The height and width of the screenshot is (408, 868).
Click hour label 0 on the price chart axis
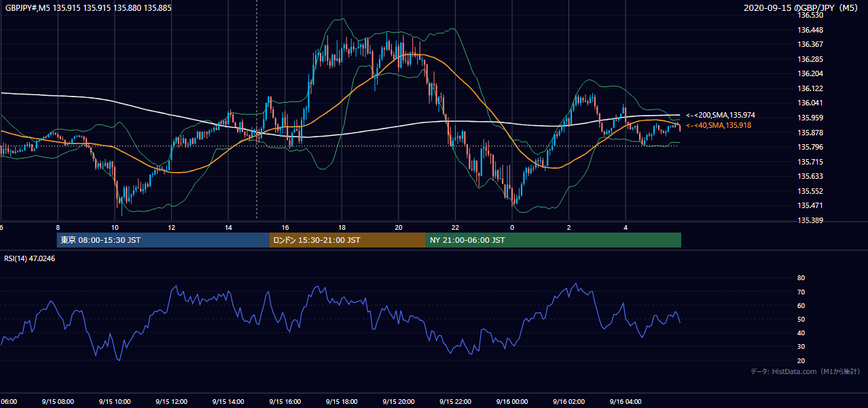tap(512, 227)
